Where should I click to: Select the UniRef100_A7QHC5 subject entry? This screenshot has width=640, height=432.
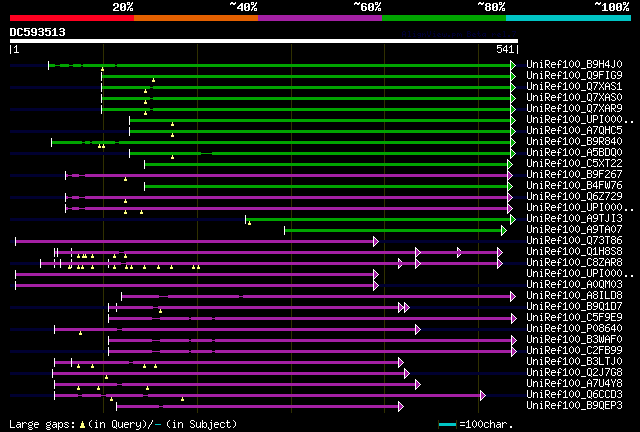coord(574,130)
